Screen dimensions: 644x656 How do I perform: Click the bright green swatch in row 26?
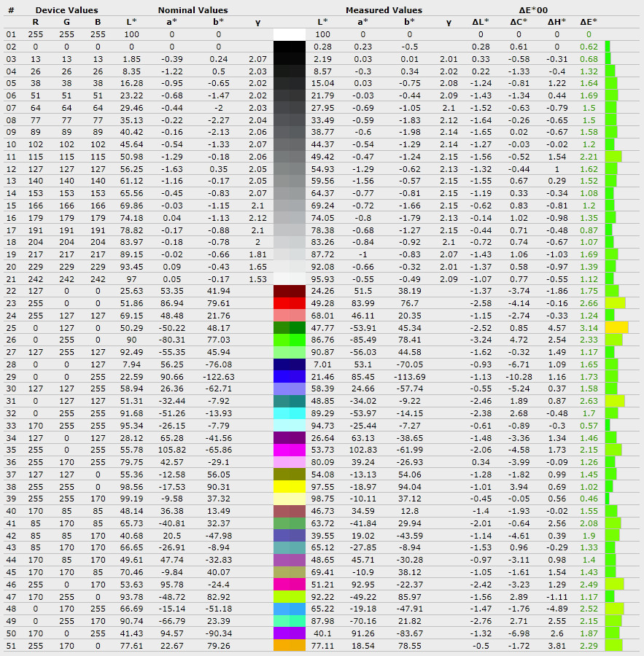(x=290, y=340)
